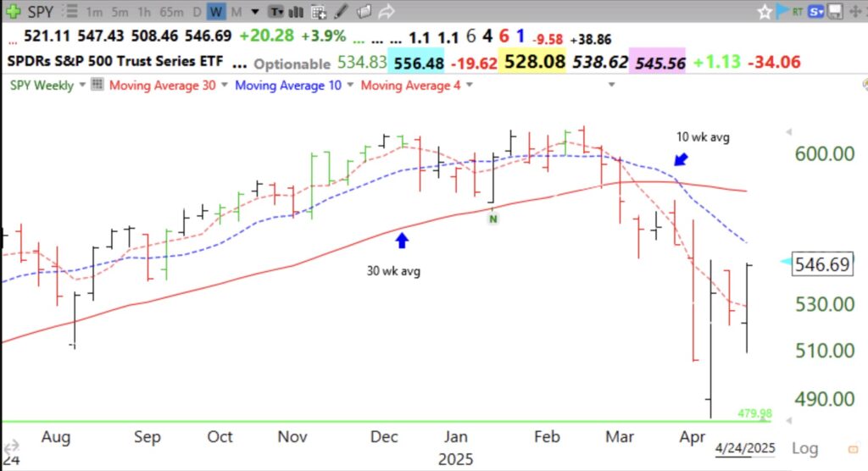Click the Optionable label
Image resolution: width=868 pixels, height=471 pixels.
[292, 64]
